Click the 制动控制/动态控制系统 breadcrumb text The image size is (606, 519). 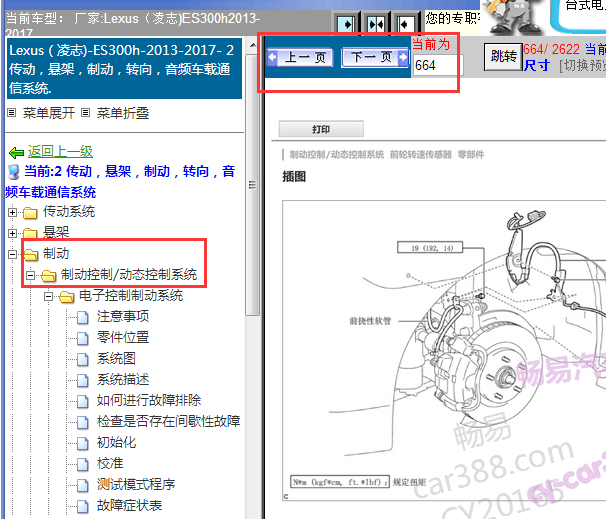point(337,155)
